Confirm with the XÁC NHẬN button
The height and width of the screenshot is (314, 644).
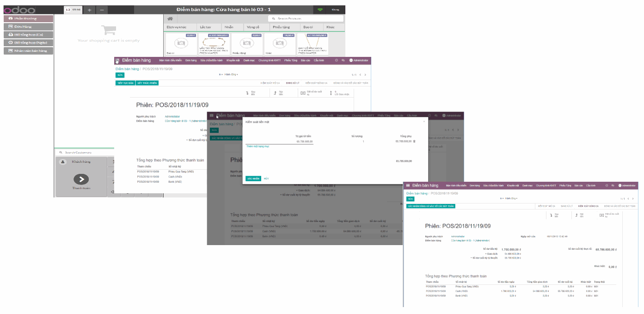tap(253, 179)
